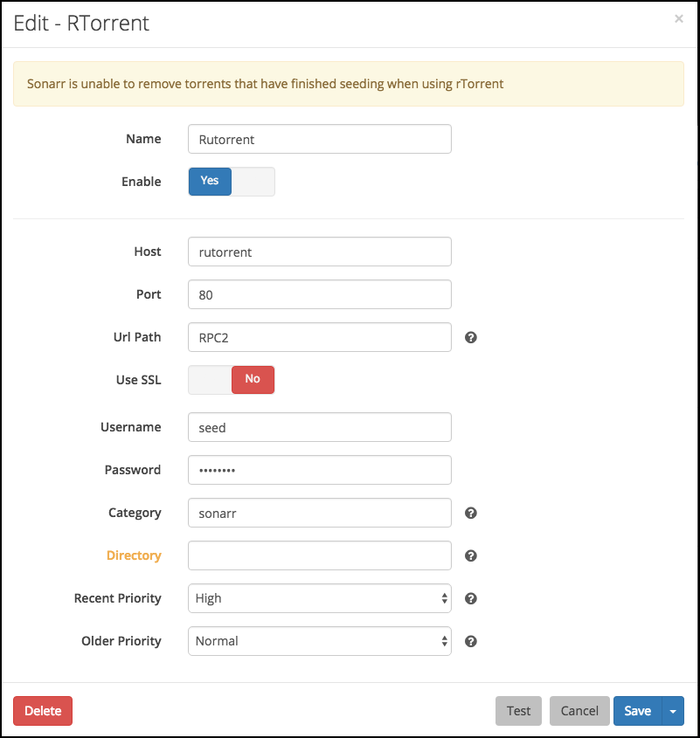
Task: Test the rTorrent connection
Action: pos(518,711)
